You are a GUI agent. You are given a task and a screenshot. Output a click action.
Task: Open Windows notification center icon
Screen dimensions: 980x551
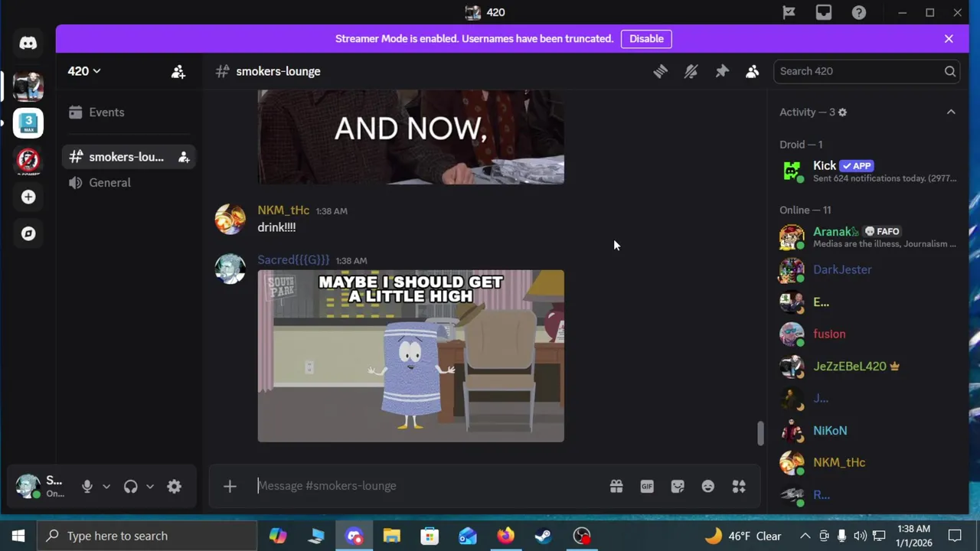coord(955,536)
